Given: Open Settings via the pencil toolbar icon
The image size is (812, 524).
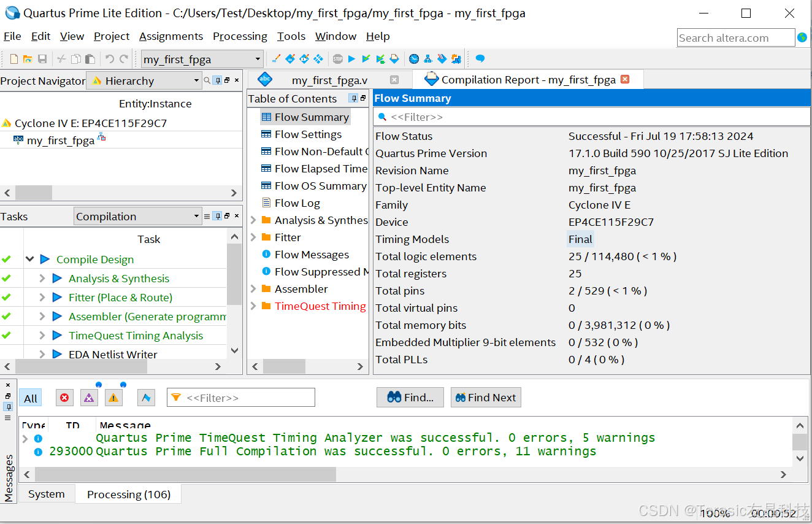Looking at the screenshot, I should click(276, 59).
